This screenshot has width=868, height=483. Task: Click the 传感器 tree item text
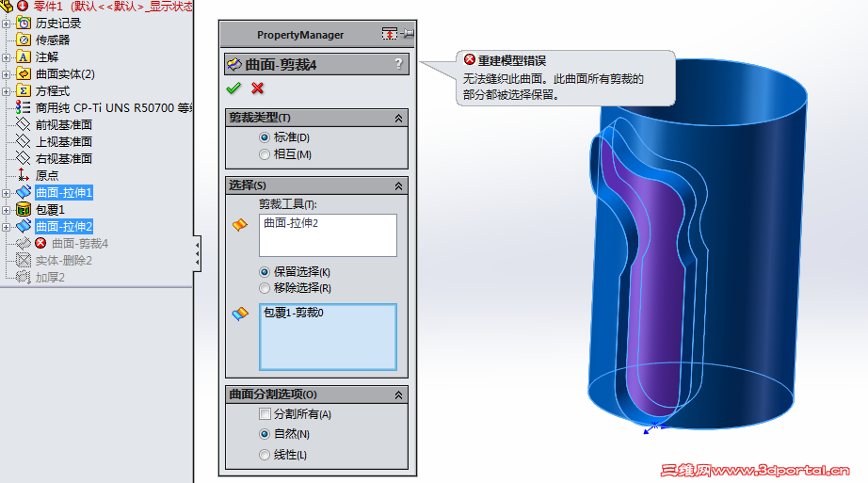(x=53, y=40)
